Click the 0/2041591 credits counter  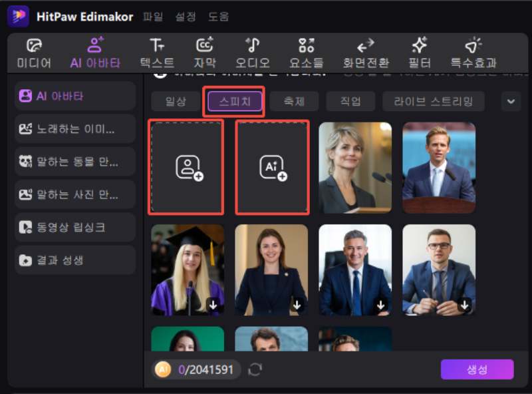(205, 369)
